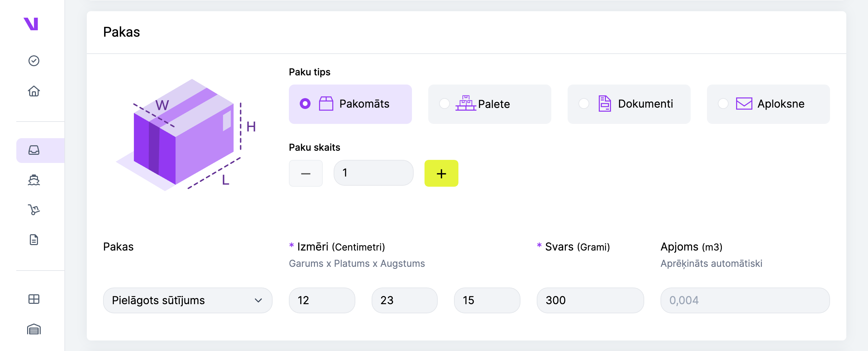Click the weight field showing 300
This screenshot has width=868, height=351.
590,300
